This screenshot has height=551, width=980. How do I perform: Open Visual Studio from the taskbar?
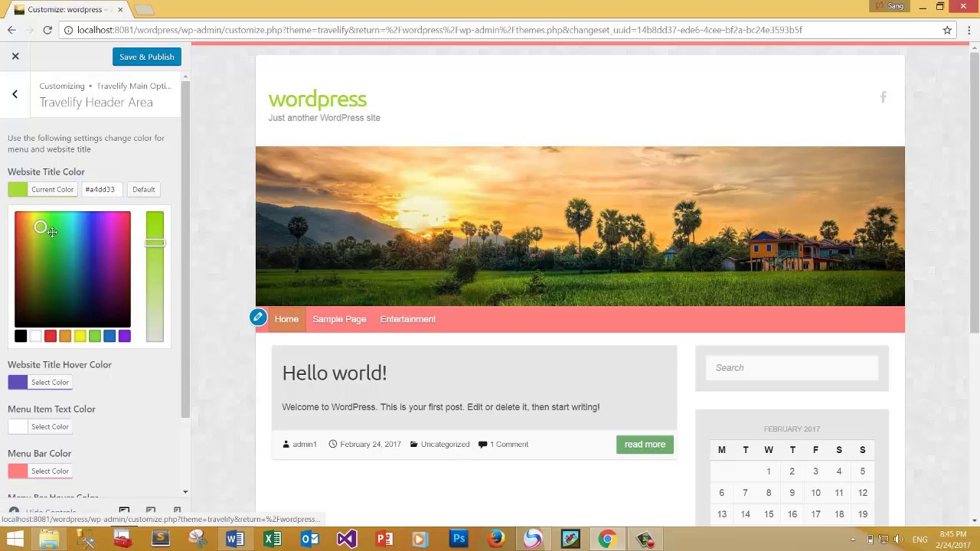coord(347,539)
